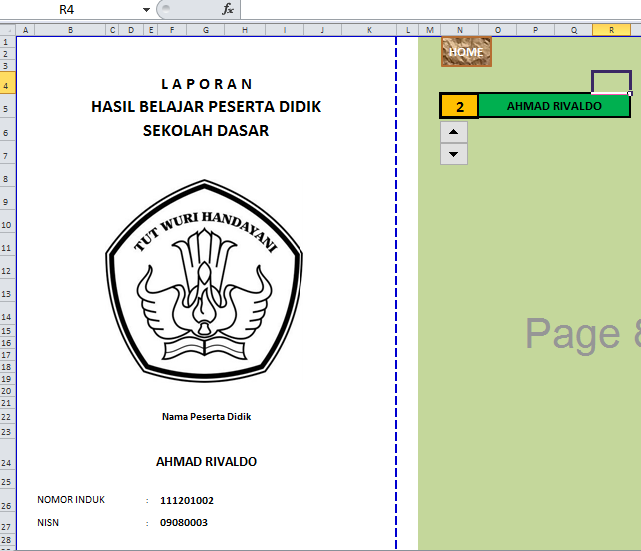Select row 13 header
The image size is (641, 551).
[x=7, y=291]
